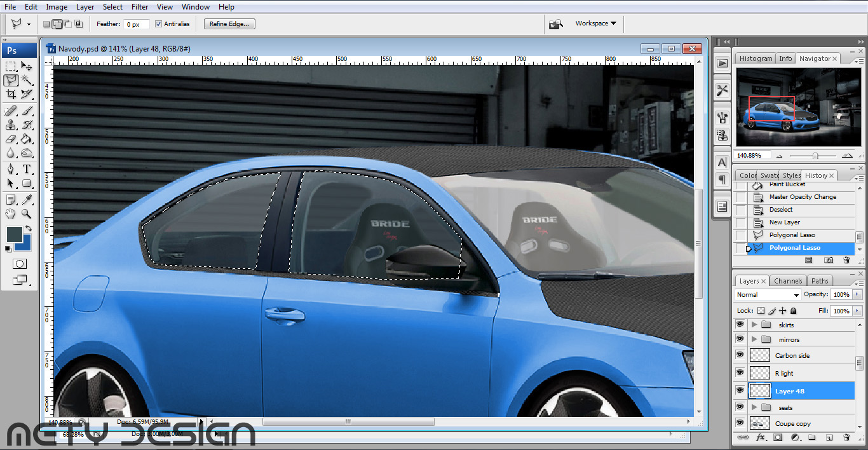This screenshot has height=450, width=868.
Task: Open the Select menu
Action: (112, 7)
